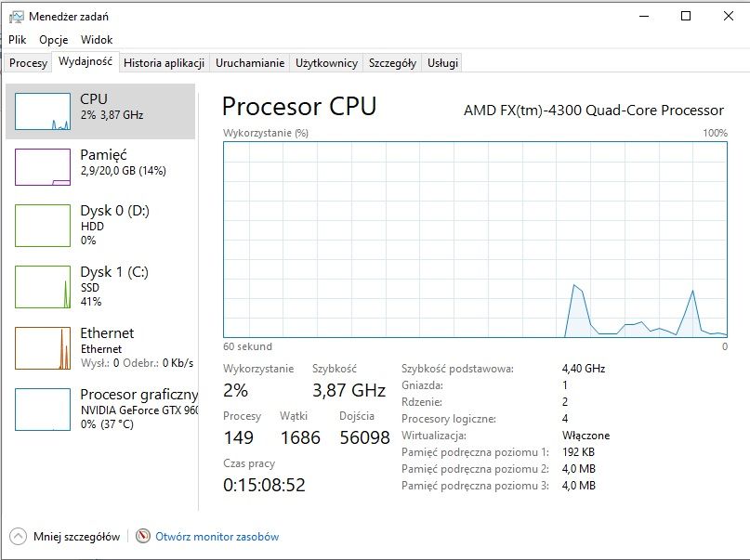Image resolution: width=750 pixels, height=560 pixels.
Task: Click the main CPU utilization graph
Action: click(x=475, y=240)
